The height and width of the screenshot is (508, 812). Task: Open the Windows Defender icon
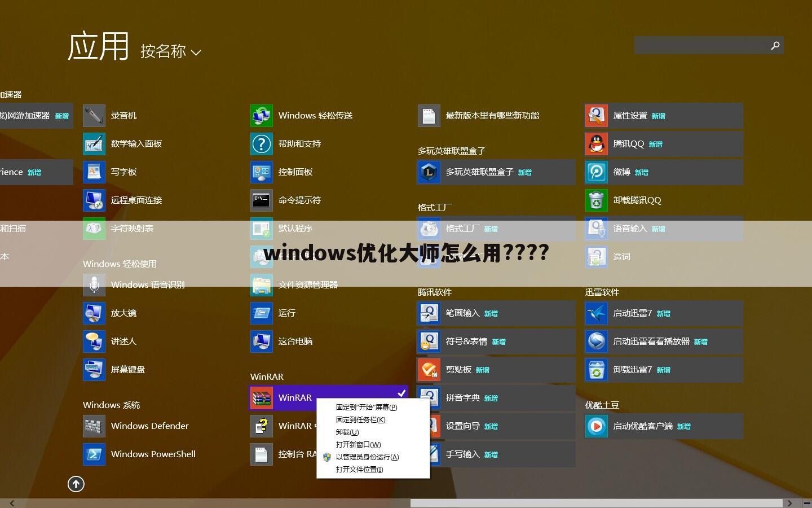pos(94,426)
